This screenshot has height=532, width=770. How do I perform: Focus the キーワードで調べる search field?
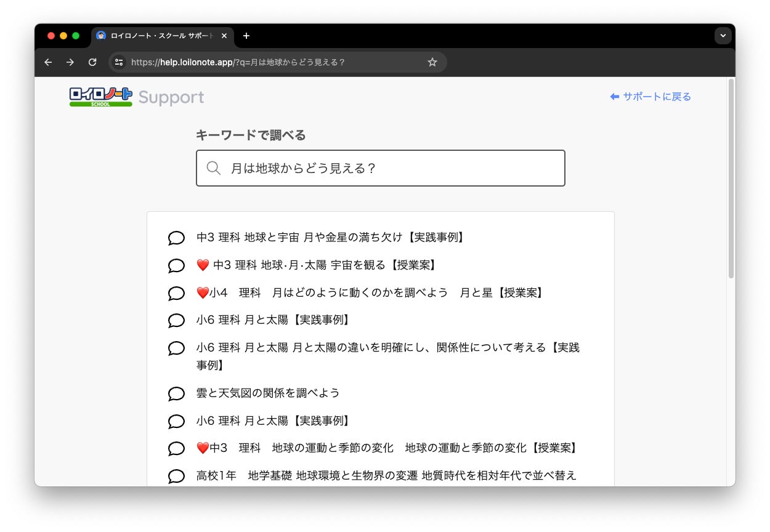pyautogui.click(x=380, y=168)
